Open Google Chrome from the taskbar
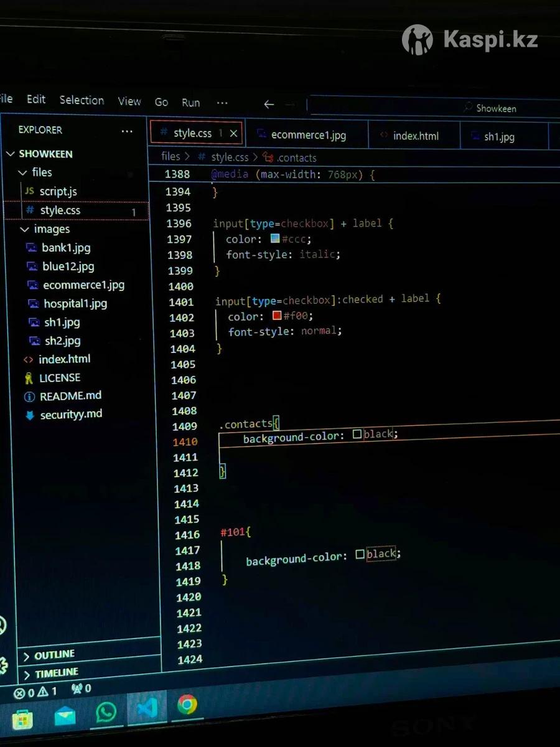This screenshot has width=560, height=747. point(187,705)
